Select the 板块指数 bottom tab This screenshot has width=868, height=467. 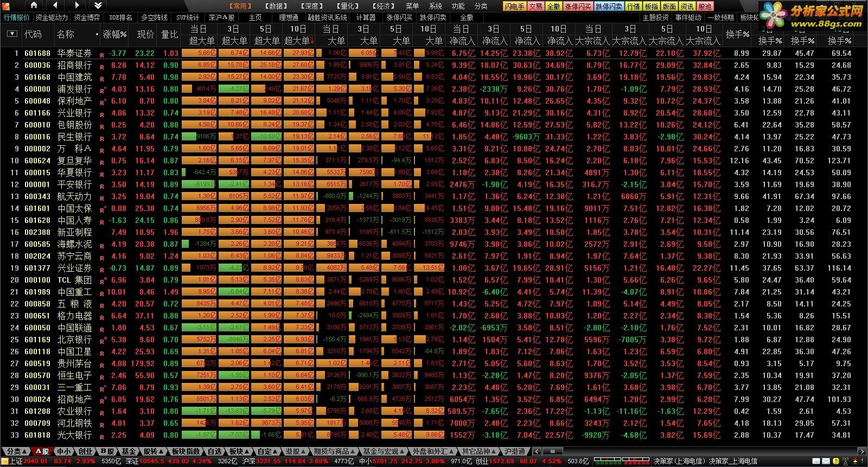pos(186,451)
